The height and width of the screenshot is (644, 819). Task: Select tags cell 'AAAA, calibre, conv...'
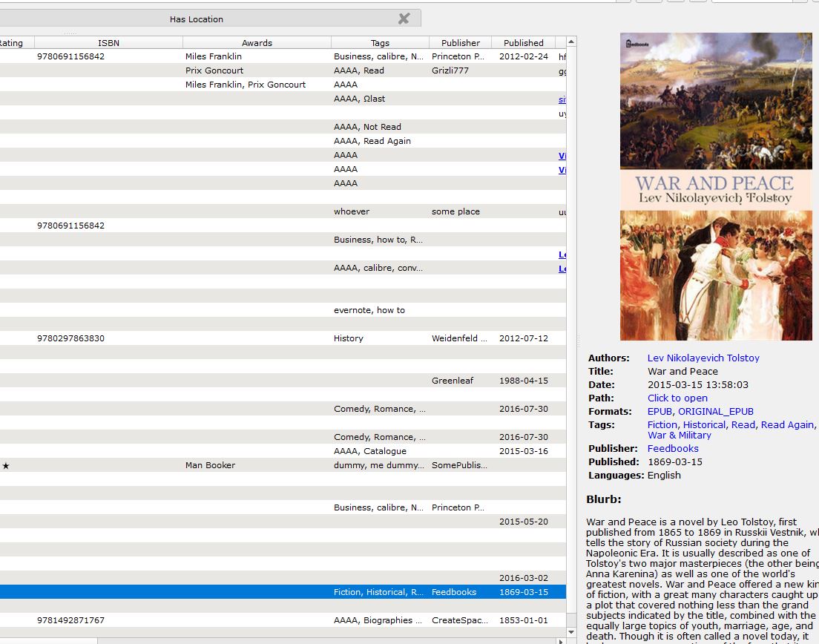tap(380, 268)
